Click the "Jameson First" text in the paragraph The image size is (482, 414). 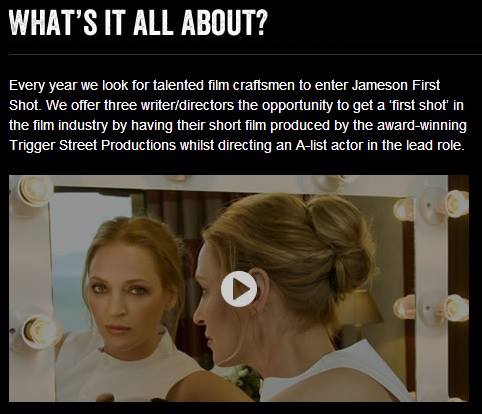tap(396, 85)
